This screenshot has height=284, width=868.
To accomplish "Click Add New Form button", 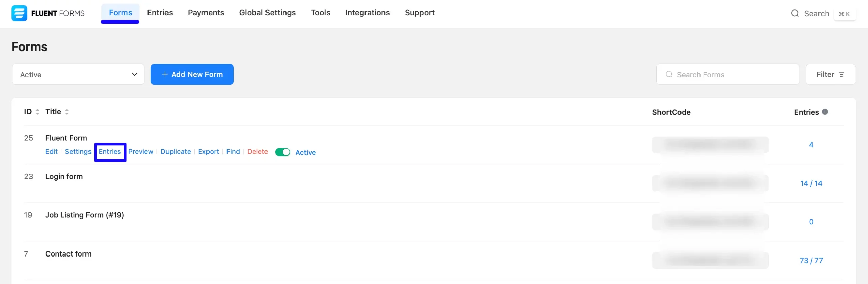I will point(192,74).
